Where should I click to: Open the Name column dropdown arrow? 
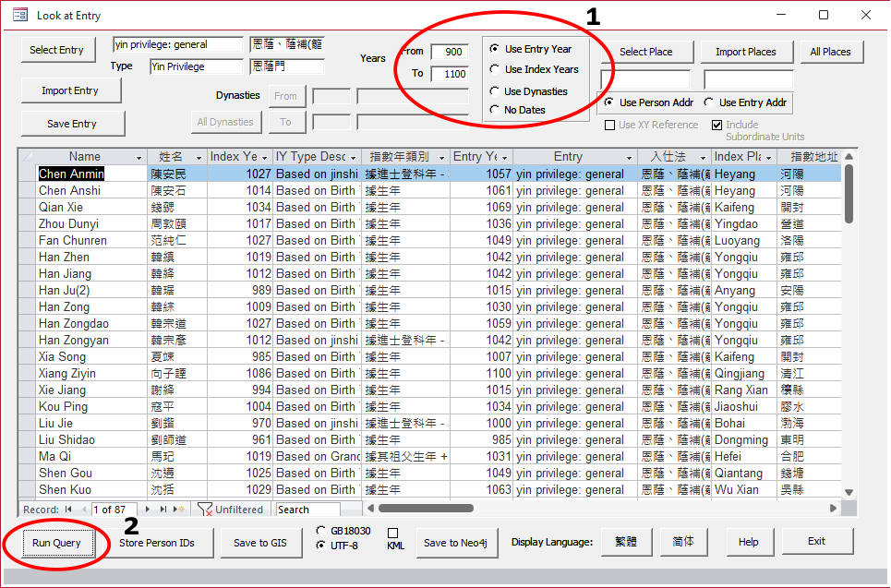coord(139,158)
